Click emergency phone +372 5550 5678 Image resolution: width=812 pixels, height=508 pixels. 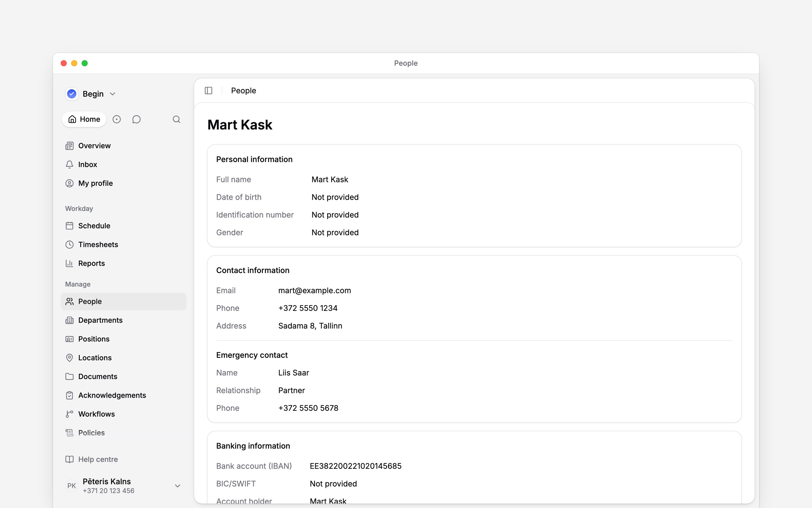[x=308, y=408]
